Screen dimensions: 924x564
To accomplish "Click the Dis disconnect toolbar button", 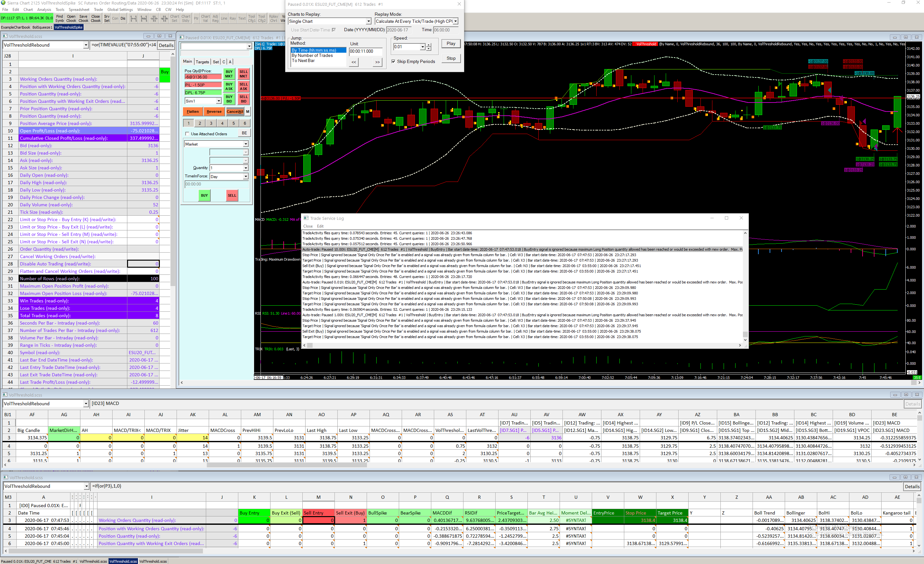I will (x=123, y=18).
